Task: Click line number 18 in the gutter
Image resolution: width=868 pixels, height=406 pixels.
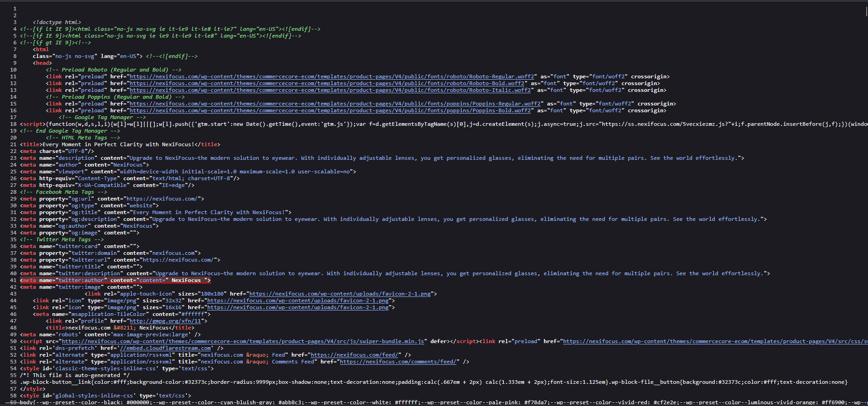Action: pos(13,124)
